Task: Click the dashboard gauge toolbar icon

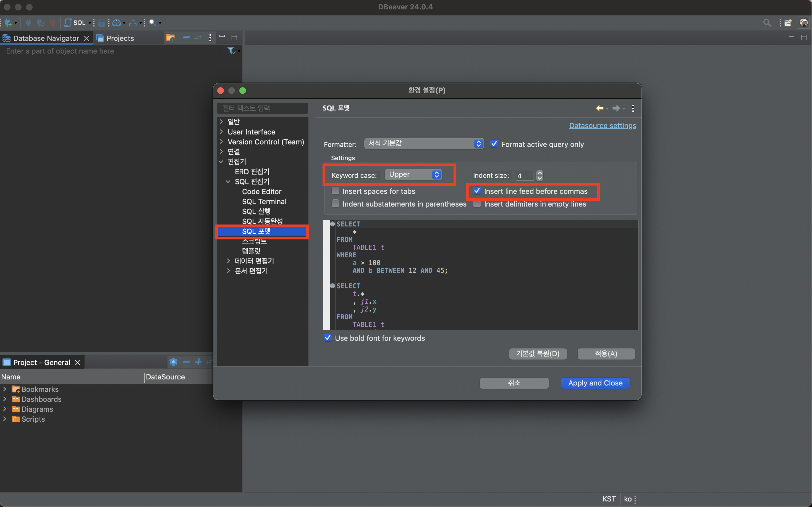Action: click(116, 23)
